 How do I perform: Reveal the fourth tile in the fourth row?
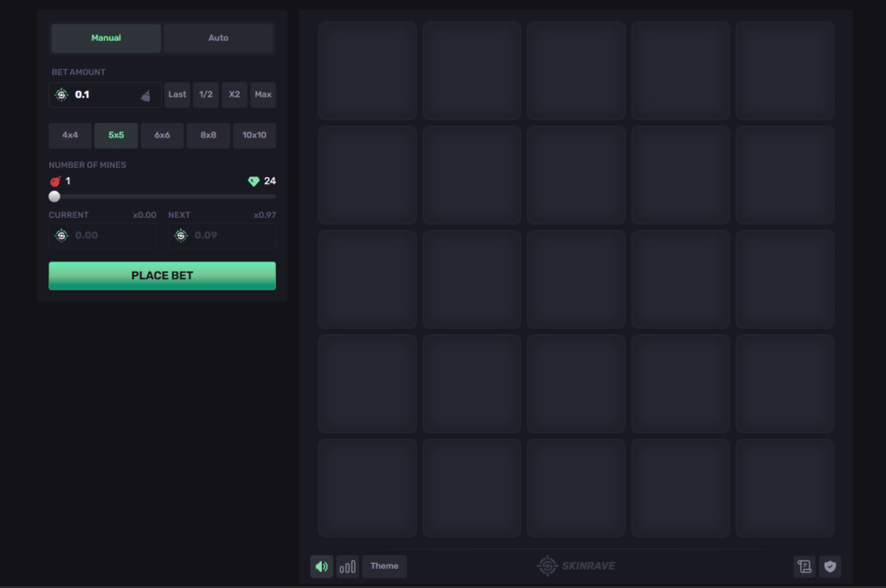click(x=680, y=384)
